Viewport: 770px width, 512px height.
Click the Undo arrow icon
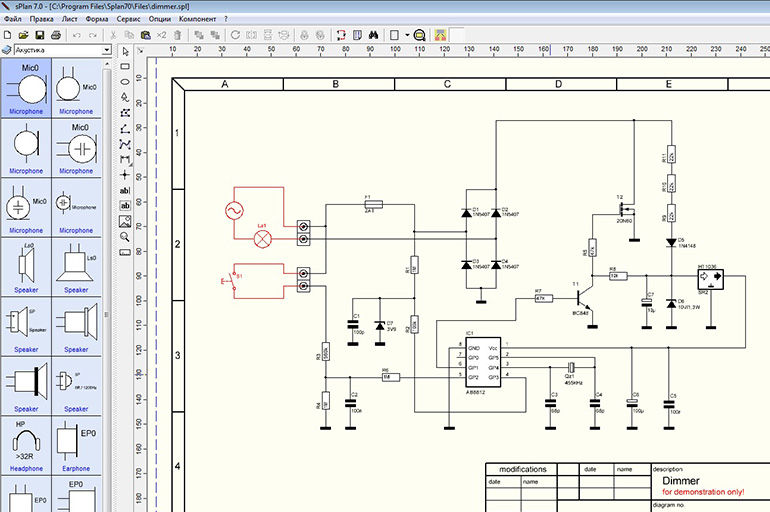[x=77, y=35]
